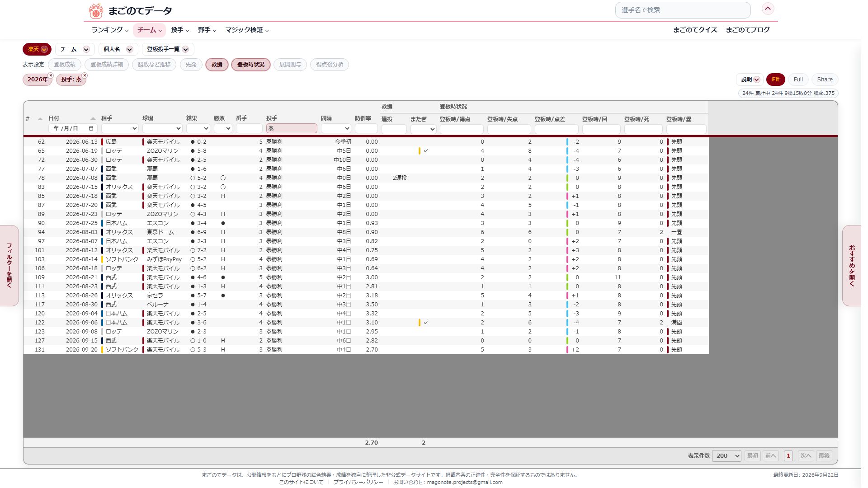Image resolution: width=868 pixels, height=488 pixels.
Task: Click the Share button
Action: (x=825, y=80)
